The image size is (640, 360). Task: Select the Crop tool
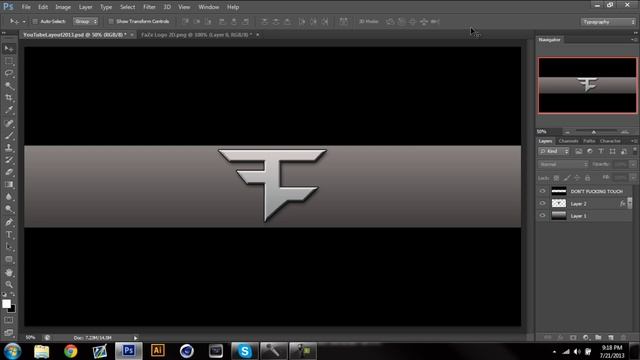9,98
